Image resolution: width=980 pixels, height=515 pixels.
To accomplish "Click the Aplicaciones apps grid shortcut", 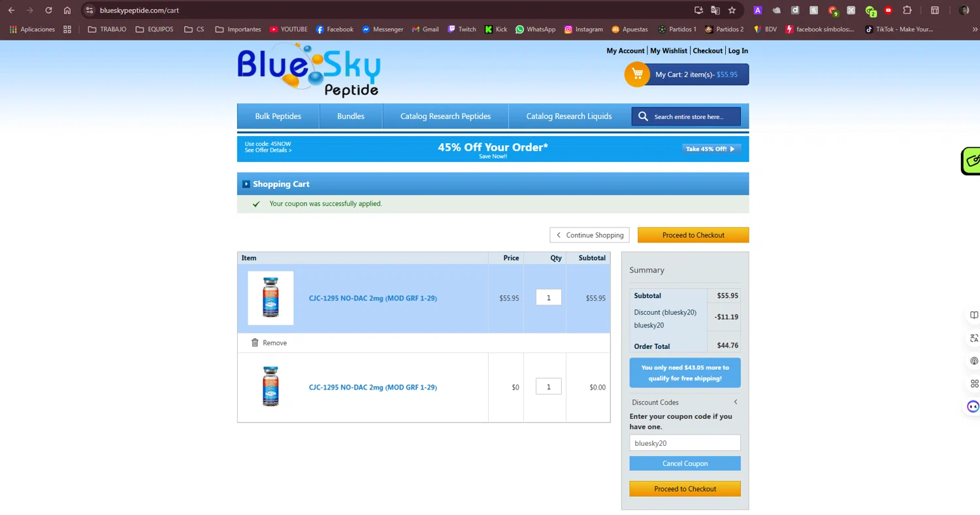I will click(33, 29).
